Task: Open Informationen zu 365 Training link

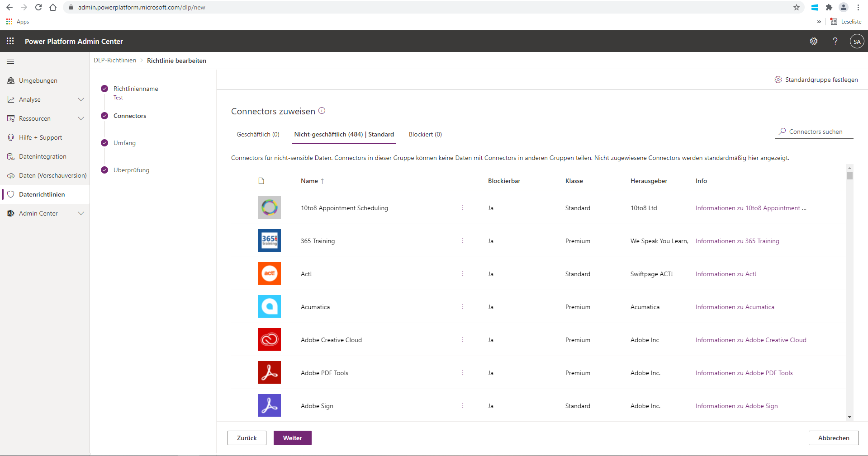Action: coord(737,241)
